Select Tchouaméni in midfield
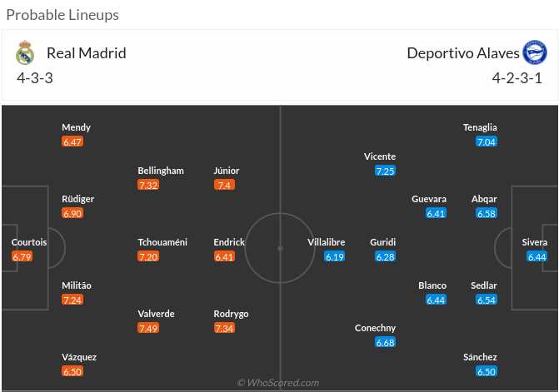The width and height of the screenshot is (559, 392). click(162, 242)
